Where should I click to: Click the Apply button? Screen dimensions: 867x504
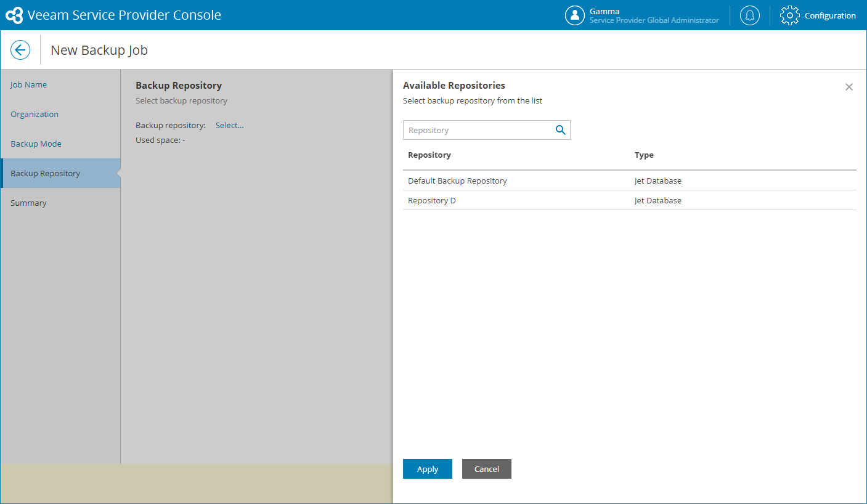428,469
